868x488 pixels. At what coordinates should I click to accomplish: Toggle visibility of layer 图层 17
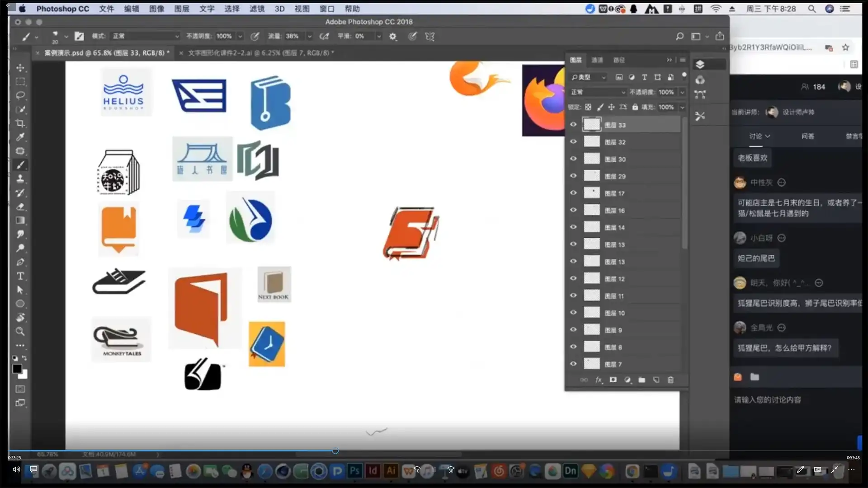[x=573, y=193]
